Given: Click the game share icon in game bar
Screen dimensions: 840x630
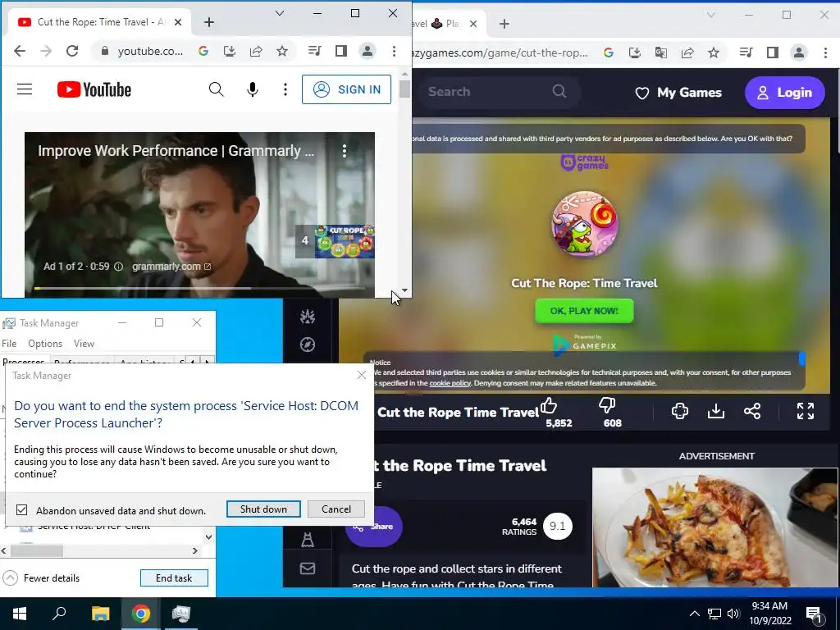Looking at the screenshot, I should [x=752, y=411].
